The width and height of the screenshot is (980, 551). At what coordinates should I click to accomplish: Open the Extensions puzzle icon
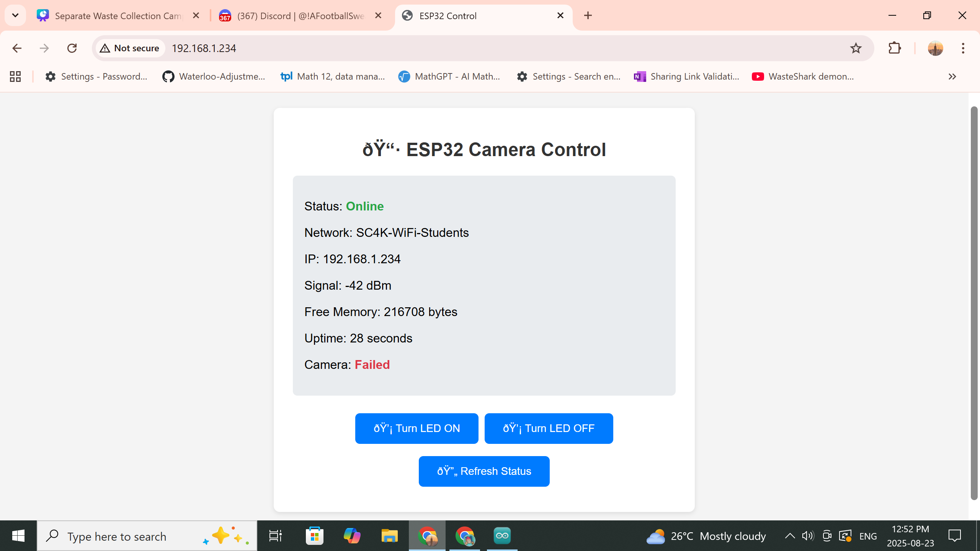tap(895, 48)
